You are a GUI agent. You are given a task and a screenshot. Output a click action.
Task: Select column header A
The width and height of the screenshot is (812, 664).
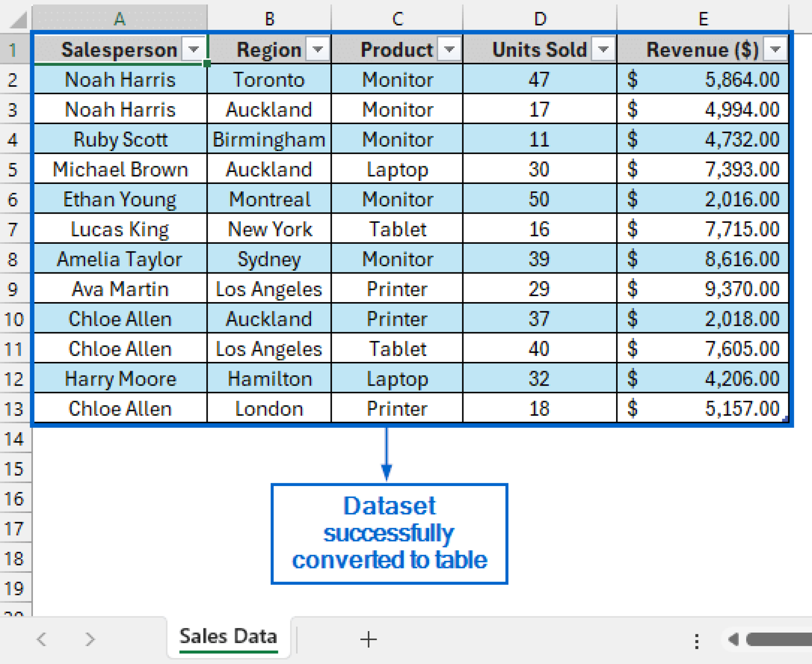pyautogui.click(x=119, y=18)
